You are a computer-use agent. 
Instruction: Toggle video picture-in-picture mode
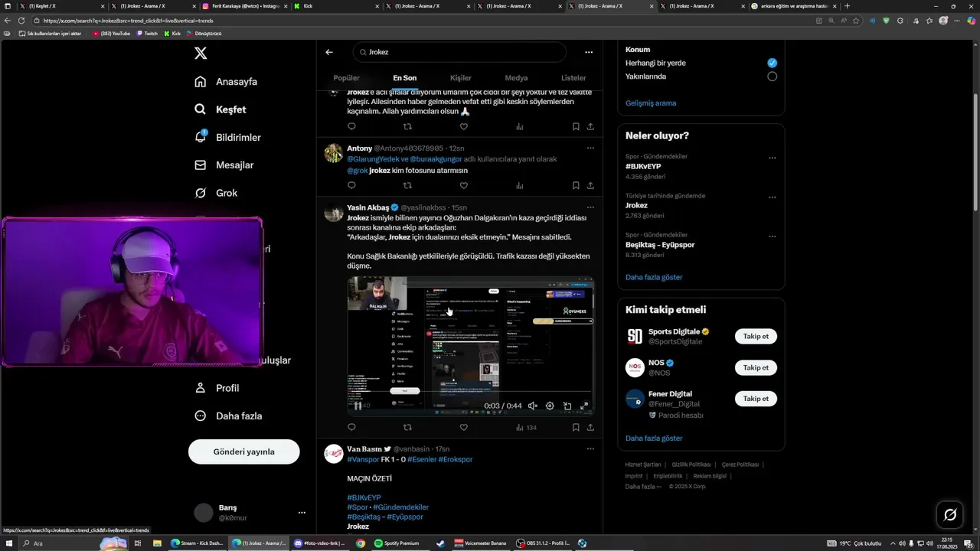point(567,406)
